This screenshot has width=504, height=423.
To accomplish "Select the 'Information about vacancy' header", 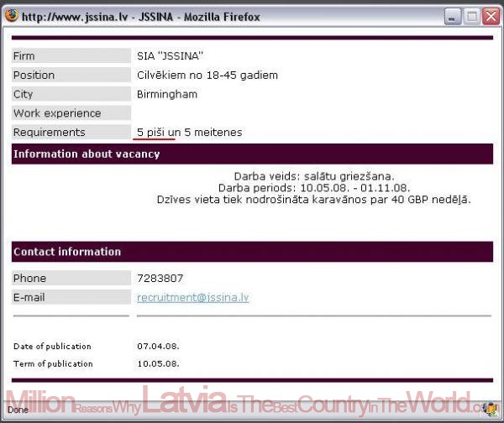I will (73, 154).
